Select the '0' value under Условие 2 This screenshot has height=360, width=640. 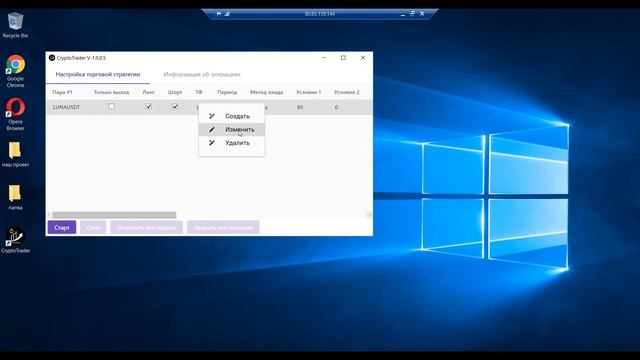336,107
